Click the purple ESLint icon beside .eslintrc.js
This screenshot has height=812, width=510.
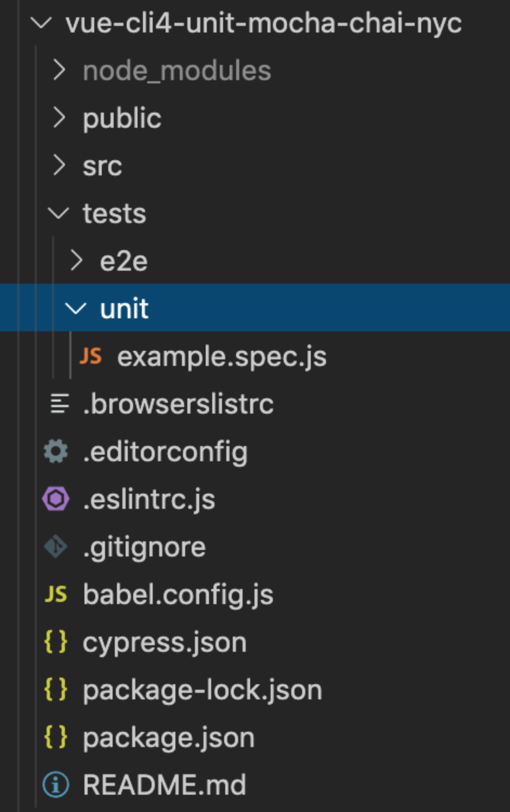[56, 499]
